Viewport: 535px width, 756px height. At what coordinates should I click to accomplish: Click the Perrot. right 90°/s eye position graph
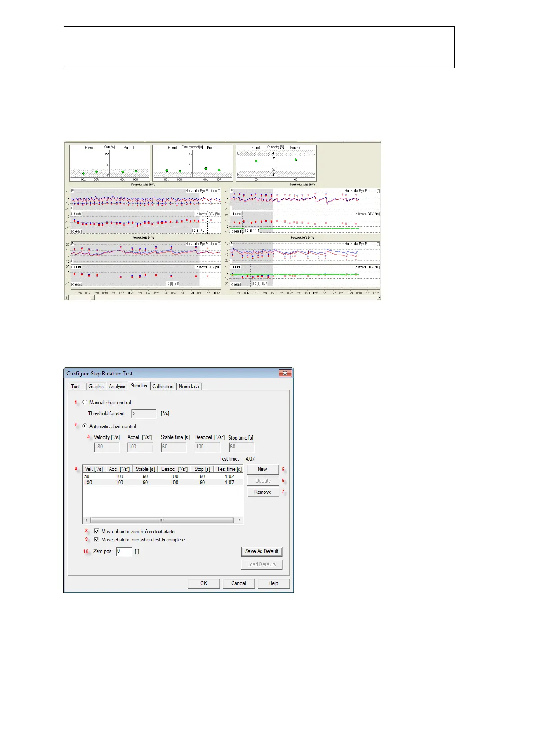pyautogui.click(x=146, y=199)
